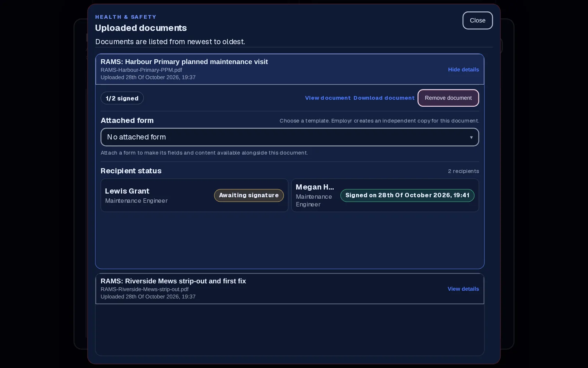Image resolution: width=588 pixels, height=368 pixels.
Task: Click the RAMS-Riverside-Mews-strip-out.pdf filename
Action: [144, 289]
